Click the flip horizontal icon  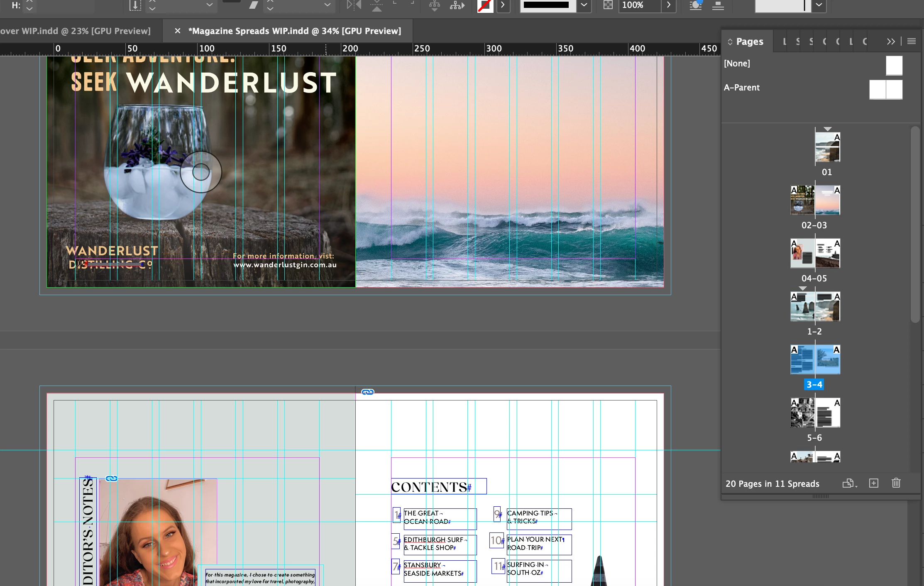coord(354,5)
